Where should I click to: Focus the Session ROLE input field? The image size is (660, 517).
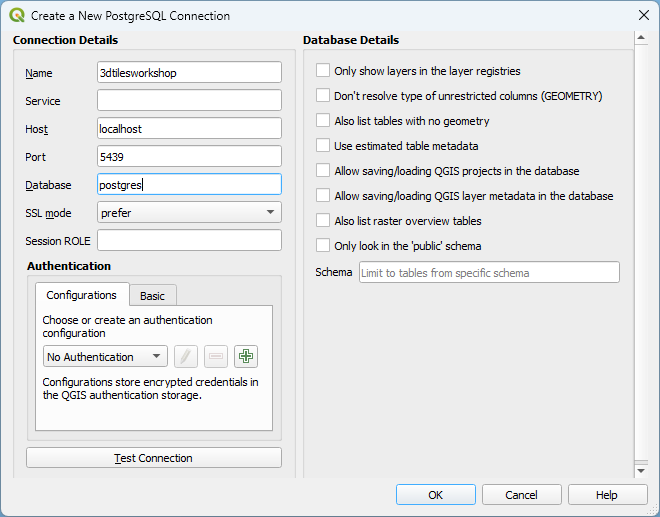point(189,240)
